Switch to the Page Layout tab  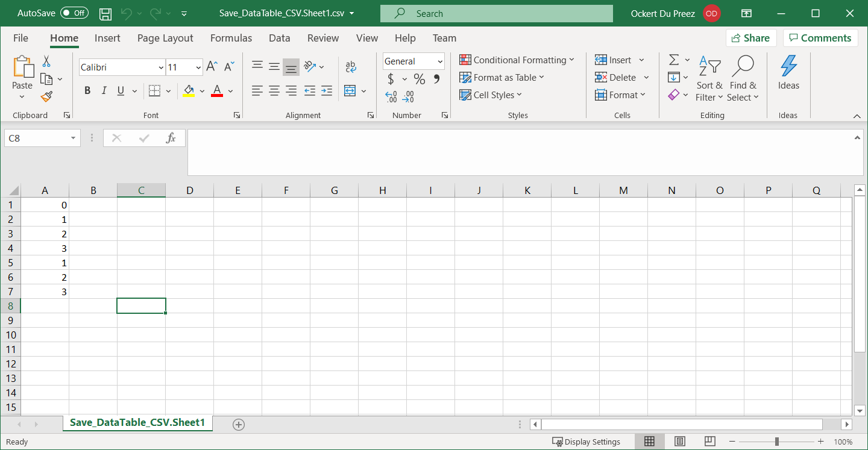click(165, 38)
